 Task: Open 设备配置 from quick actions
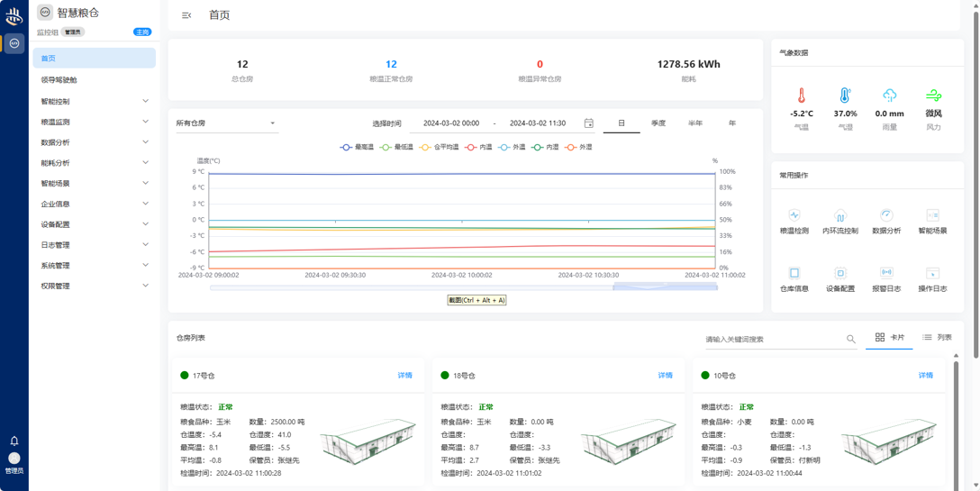coord(839,273)
